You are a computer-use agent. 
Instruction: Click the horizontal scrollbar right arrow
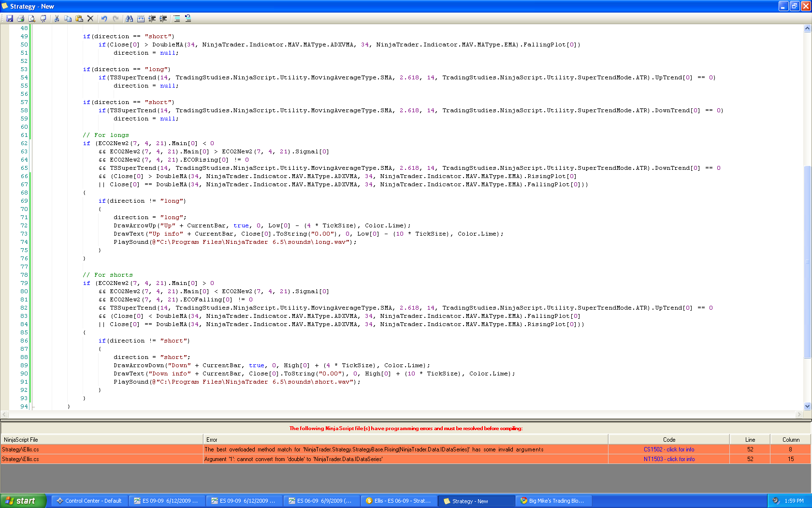pos(799,415)
